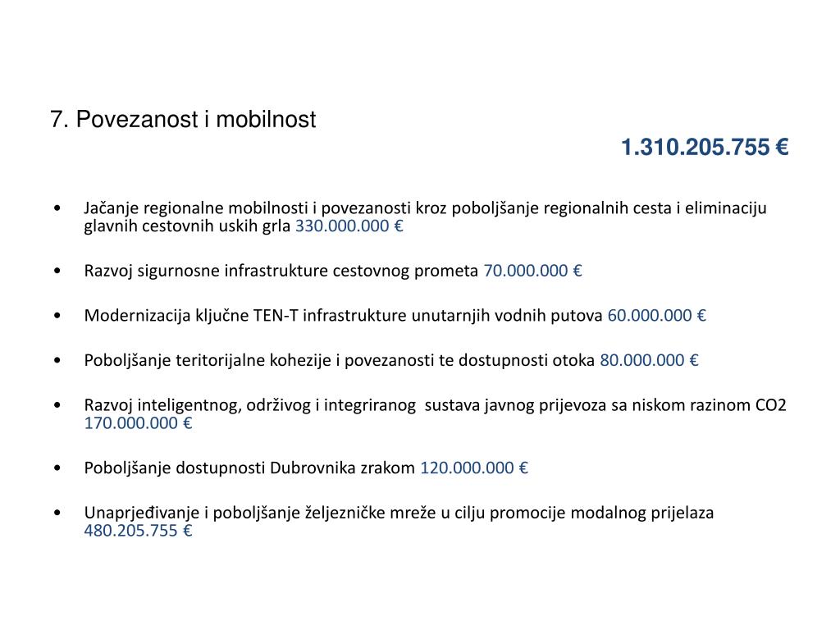This screenshot has width=840, height=630.
Task: Click 'Razvoj inteligentnog, održivog' text line
Action: point(435,405)
